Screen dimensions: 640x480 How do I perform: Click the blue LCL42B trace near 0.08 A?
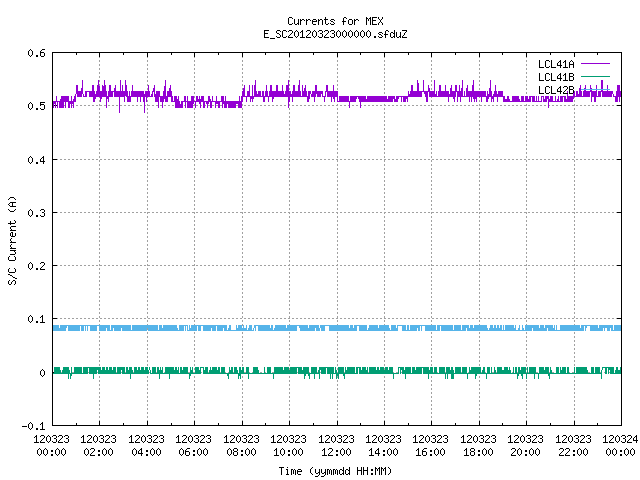(337, 328)
